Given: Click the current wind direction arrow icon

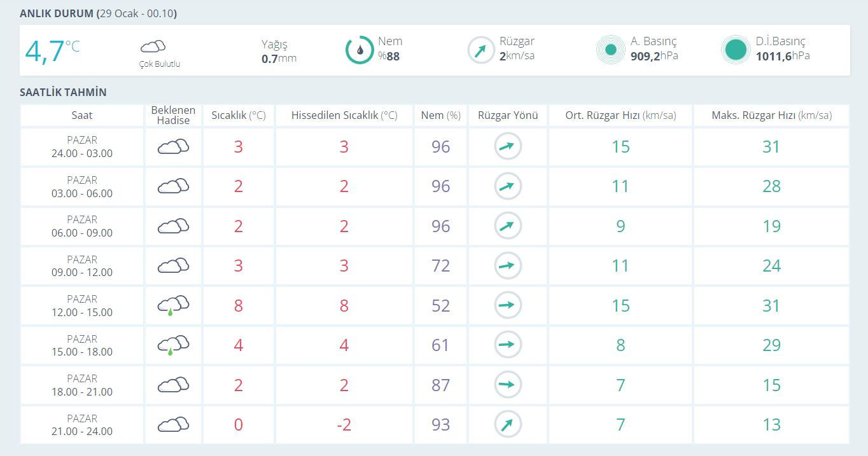Looking at the screenshot, I should 481,50.
